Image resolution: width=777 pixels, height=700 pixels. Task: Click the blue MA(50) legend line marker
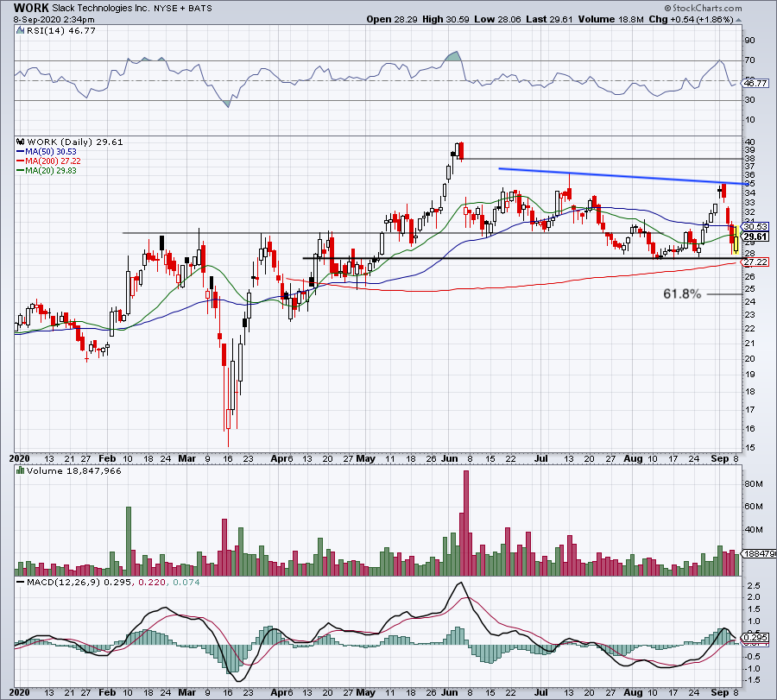pyautogui.click(x=20, y=152)
